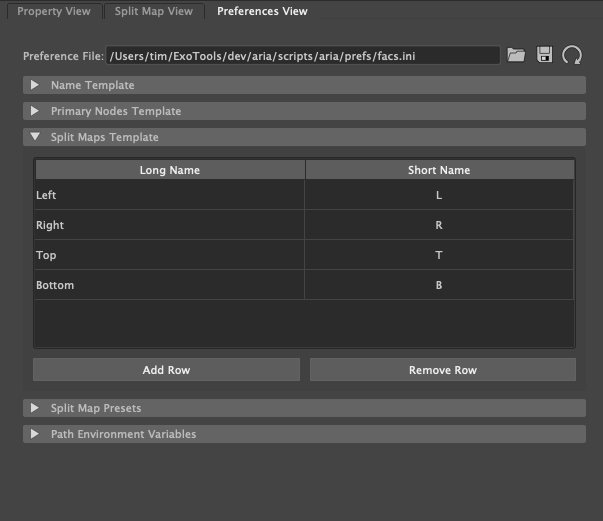Expand the Path Environment Variables section
The height and width of the screenshot is (521, 603).
304,434
